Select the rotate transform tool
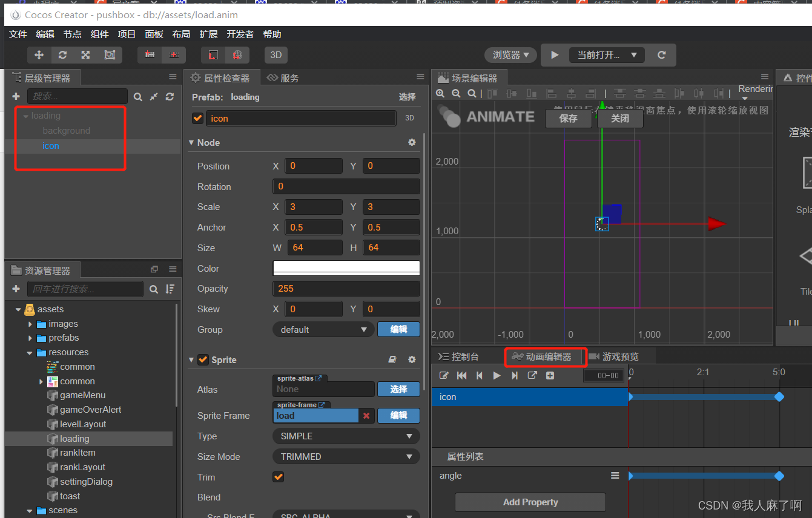This screenshot has width=812, height=518. coord(62,55)
